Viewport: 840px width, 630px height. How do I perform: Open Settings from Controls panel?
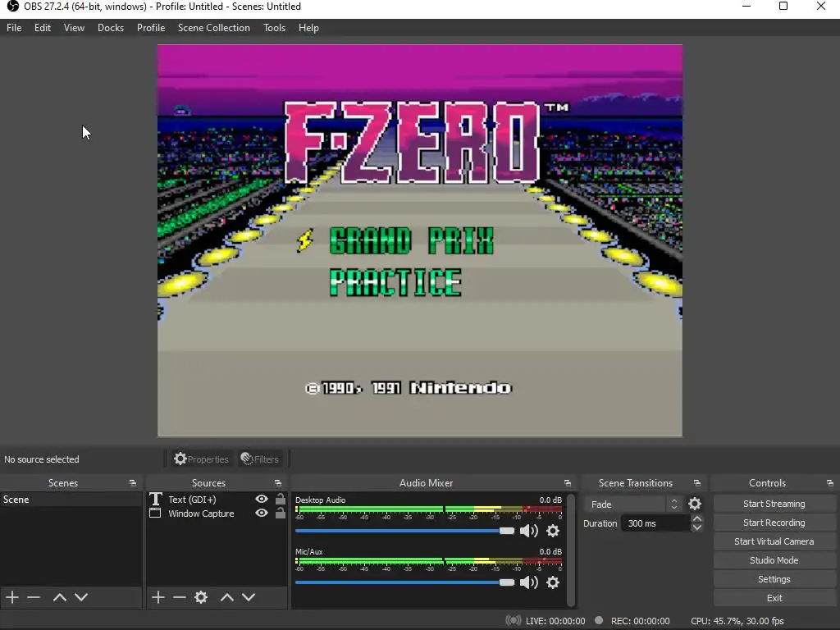coord(774,579)
